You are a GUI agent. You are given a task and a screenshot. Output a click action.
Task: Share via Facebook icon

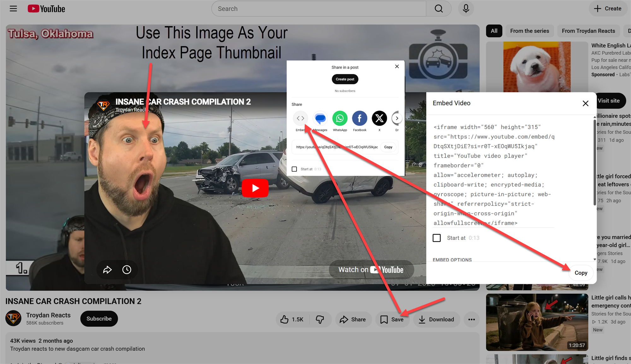pyautogui.click(x=360, y=118)
